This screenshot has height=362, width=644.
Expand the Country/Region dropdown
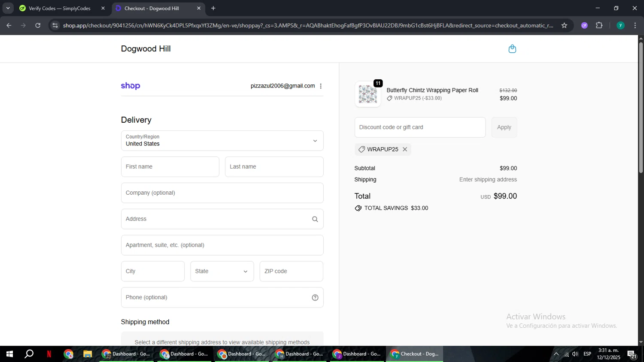coord(222,141)
